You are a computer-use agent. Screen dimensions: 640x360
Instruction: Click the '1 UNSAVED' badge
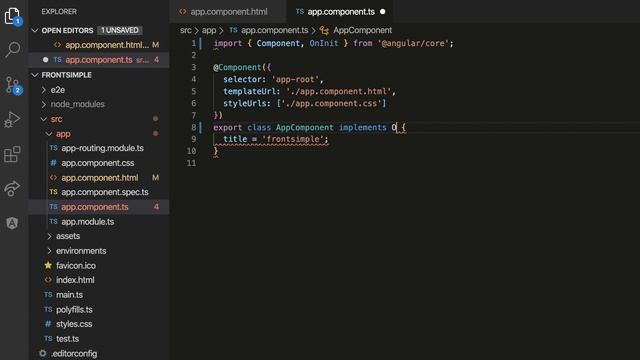[120, 30]
